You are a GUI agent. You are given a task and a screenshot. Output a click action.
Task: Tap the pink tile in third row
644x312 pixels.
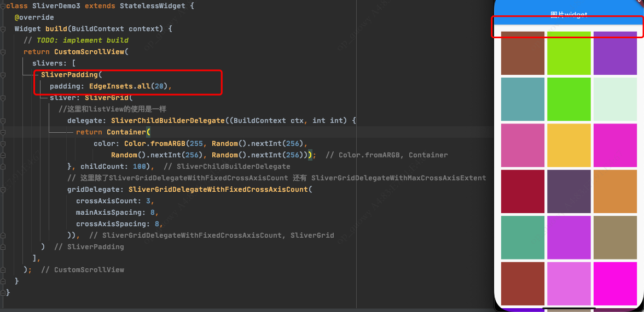point(523,145)
